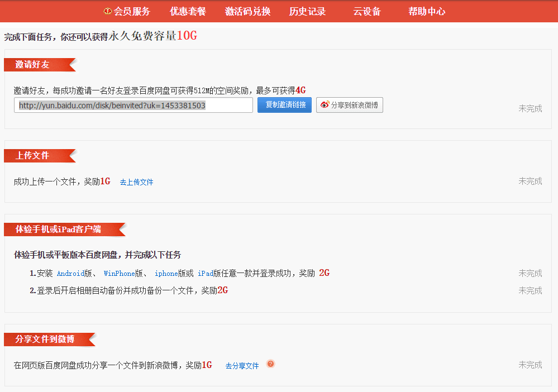558x392 pixels.
Task: Click the 分享文件到微博 ribbon header
Action: click(45, 340)
